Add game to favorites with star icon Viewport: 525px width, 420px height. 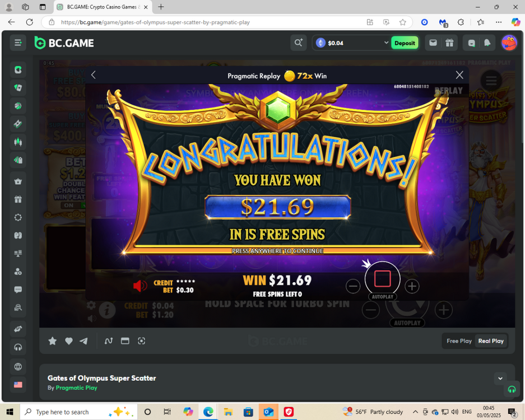pos(53,341)
